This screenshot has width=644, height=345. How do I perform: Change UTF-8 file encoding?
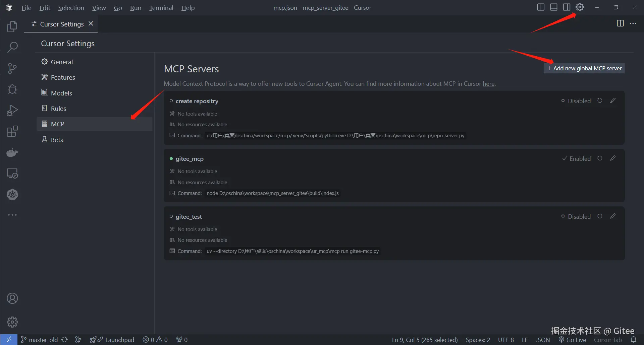(506, 340)
